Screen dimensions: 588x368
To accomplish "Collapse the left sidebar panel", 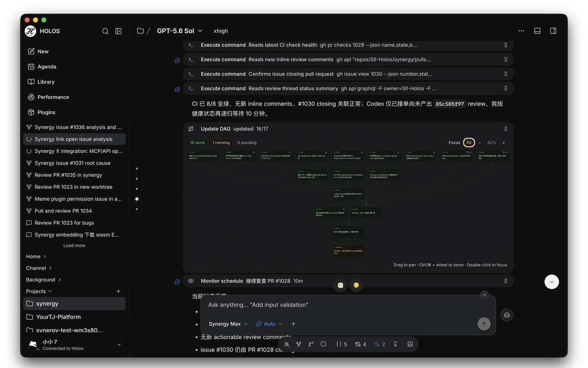I will [119, 31].
